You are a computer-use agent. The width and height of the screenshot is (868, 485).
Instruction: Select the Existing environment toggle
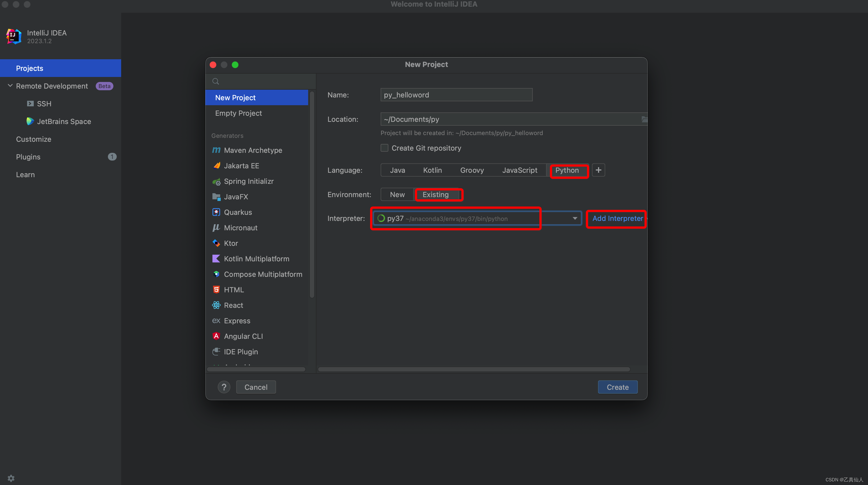coord(436,194)
